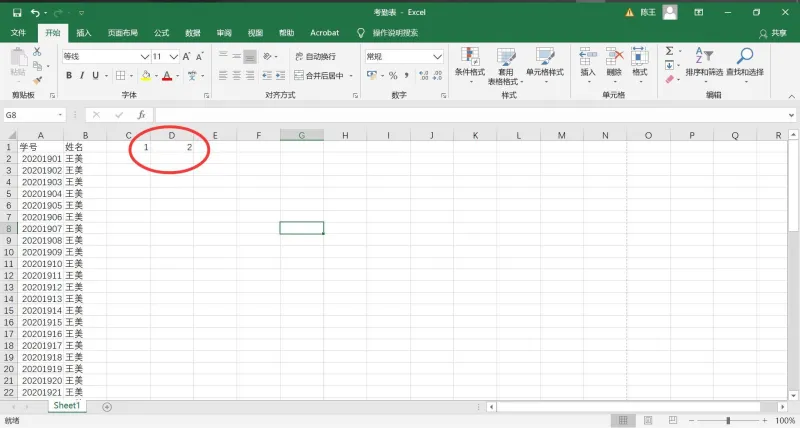Open the accounting number format icon
Image resolution: width=800 pixels, height=428 pixels.
(x=371, y=75)
